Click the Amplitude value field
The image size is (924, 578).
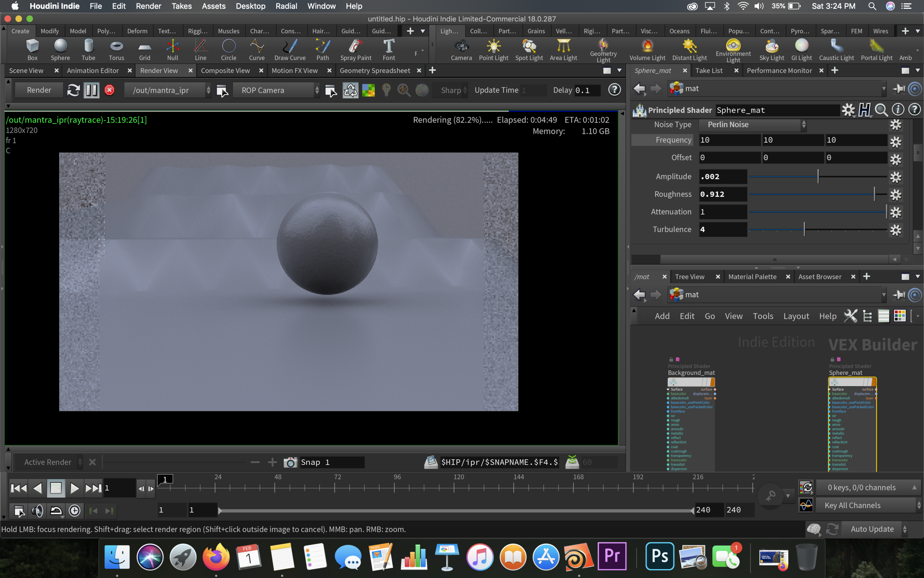click(722, 177)
